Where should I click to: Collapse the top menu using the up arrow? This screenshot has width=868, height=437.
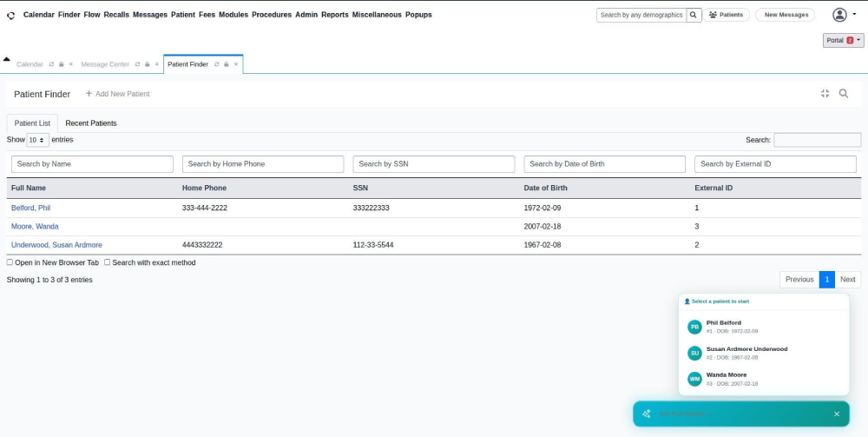point(7,59)
